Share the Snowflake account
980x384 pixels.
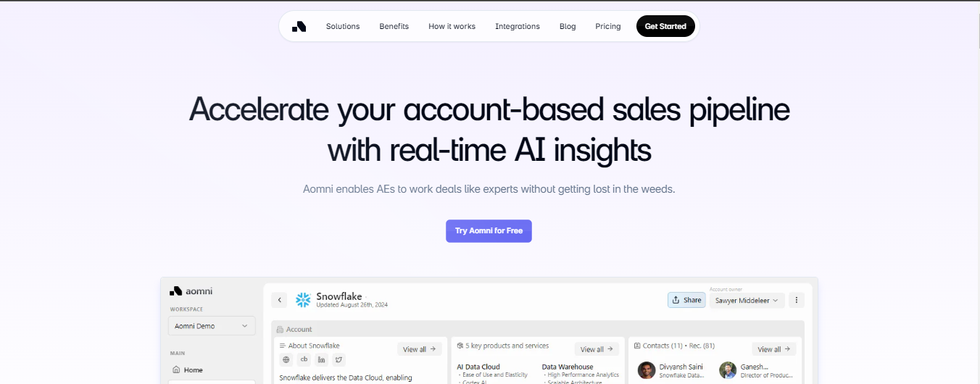686,300
